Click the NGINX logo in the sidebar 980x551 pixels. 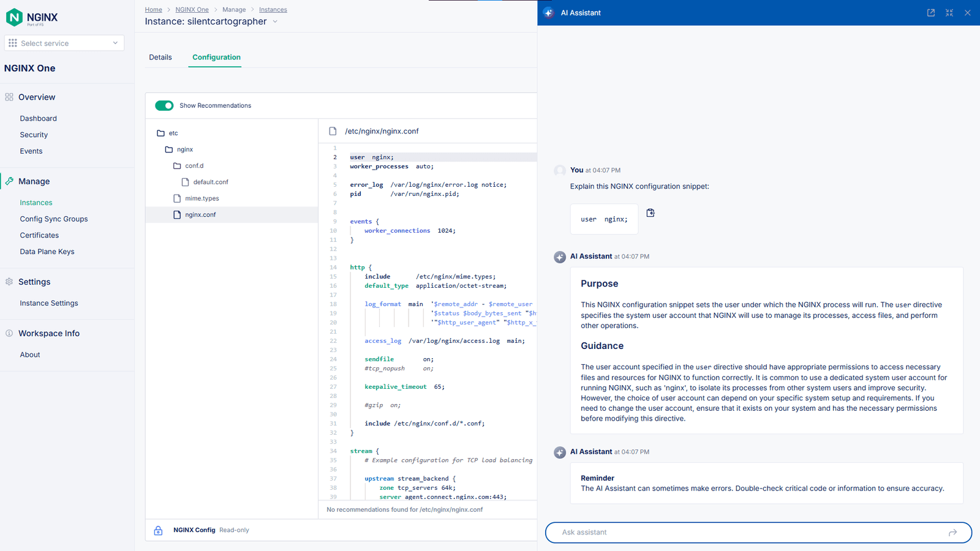point(13,18)
